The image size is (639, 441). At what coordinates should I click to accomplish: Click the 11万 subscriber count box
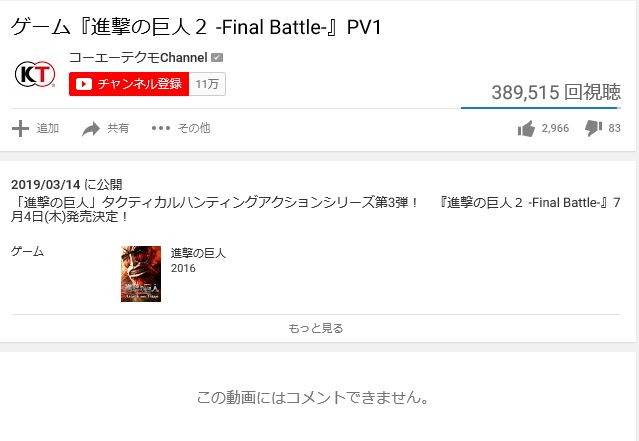[x=207, y=84]
